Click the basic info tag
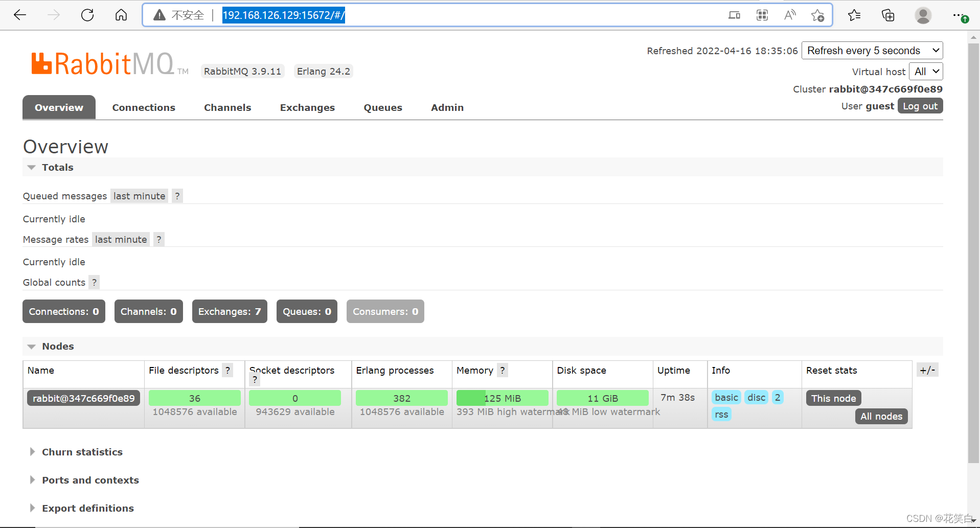Screen dimensions: 980x528 [726, 397]
